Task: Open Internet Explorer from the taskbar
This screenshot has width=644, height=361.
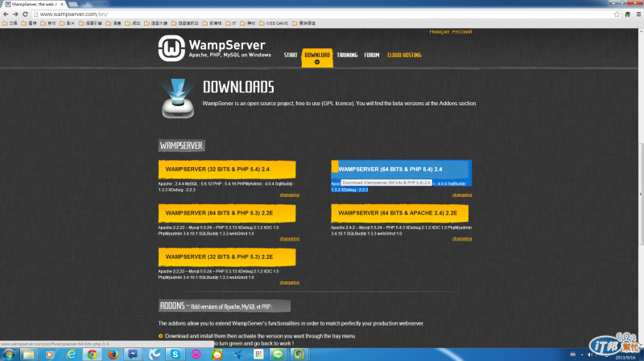Action: pos(71,355)
